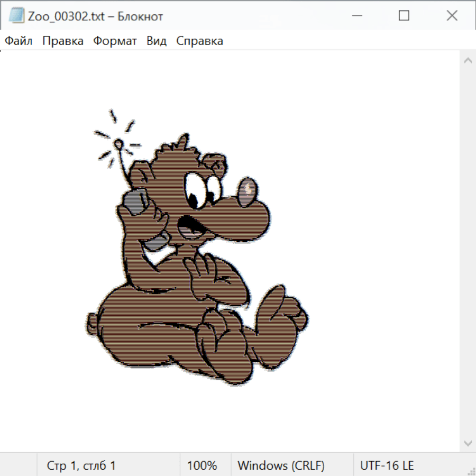Open the Справка menu

point(199,41)
